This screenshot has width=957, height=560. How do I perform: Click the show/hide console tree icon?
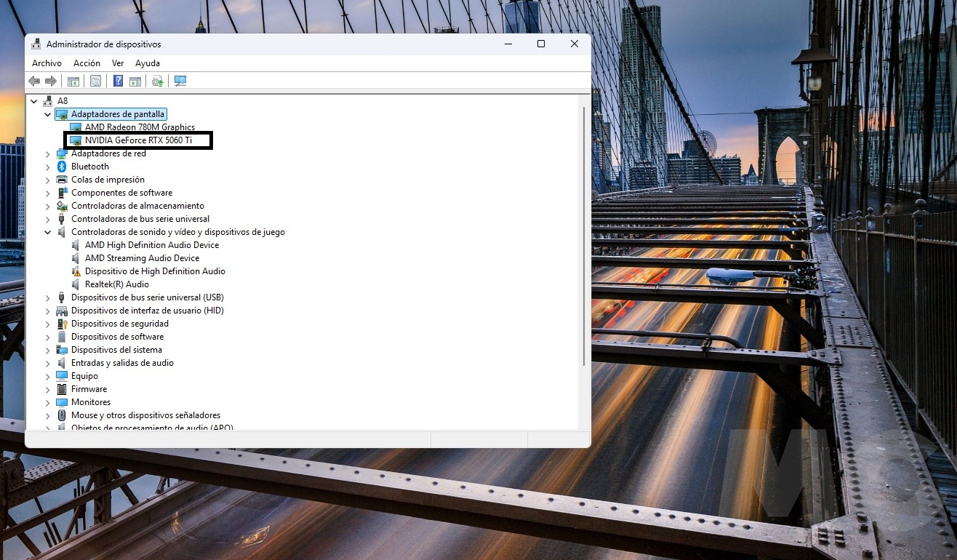tap(73, 81)
